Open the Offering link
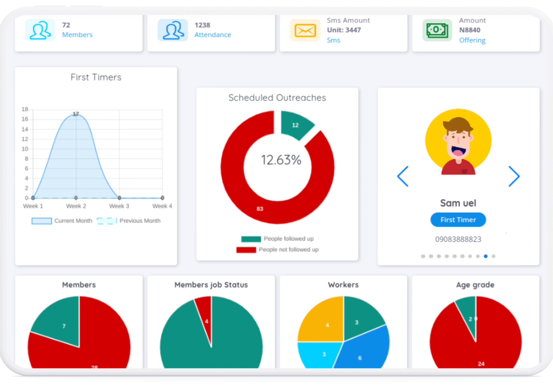The height and width of the screenshot is (392, 553). 472,40
